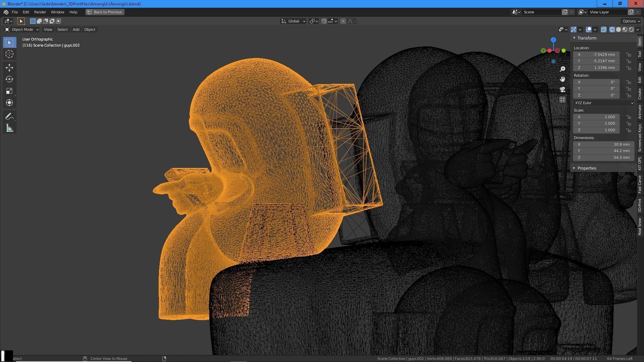Open the Options dropdown
Viewport: 644px width, 362px height.
(x=631, y=21)
